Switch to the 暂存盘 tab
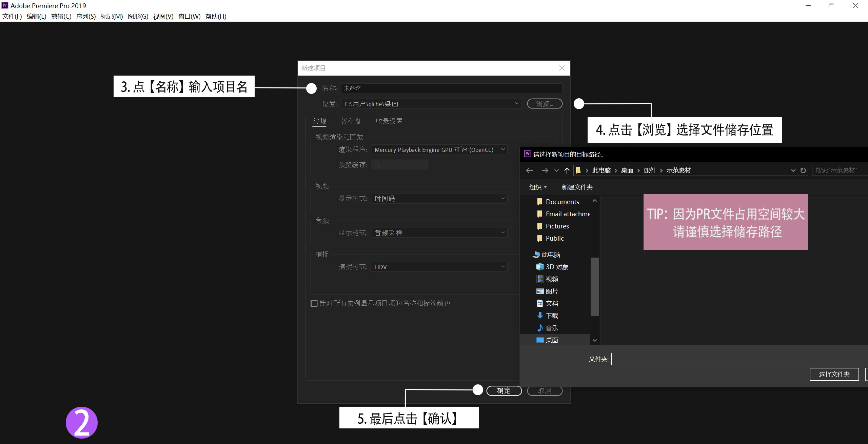 351,121
